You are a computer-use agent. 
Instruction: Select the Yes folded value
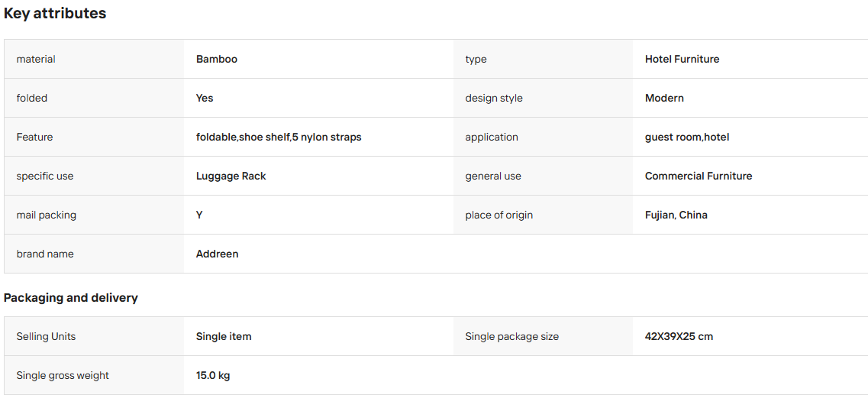pos(205,98)
